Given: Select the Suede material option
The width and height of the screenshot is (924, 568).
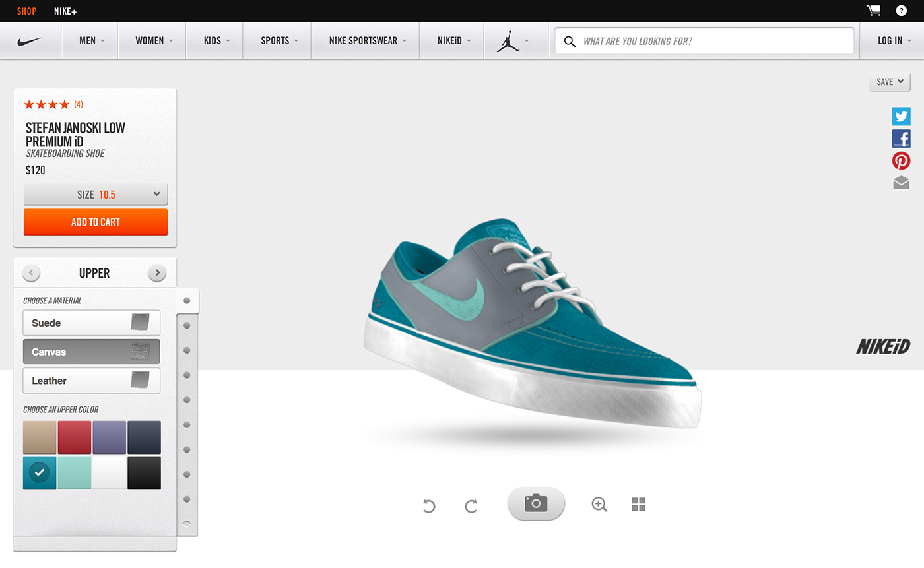Looking at the screenshot, I should point(92,323).
